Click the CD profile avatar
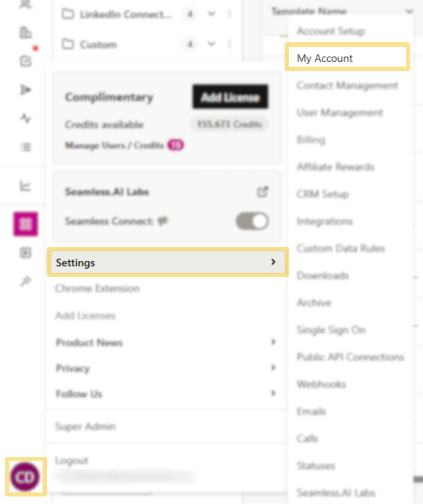This screenshot has width=423, height=504. 26,476
